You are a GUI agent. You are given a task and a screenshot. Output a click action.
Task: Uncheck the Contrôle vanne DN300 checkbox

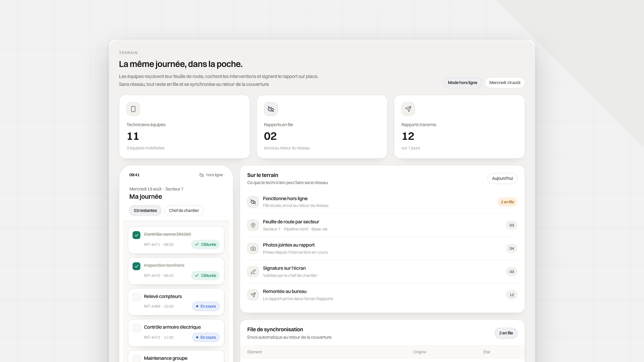(136, 235)
